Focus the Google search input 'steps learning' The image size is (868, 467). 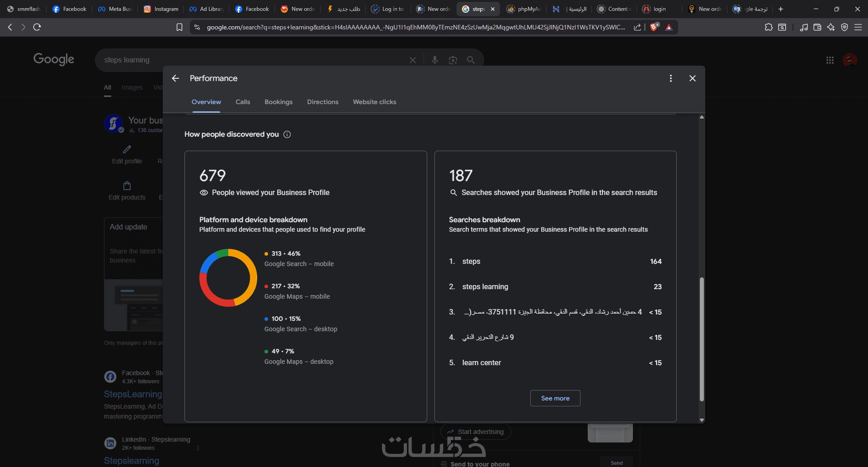point(253,60)
